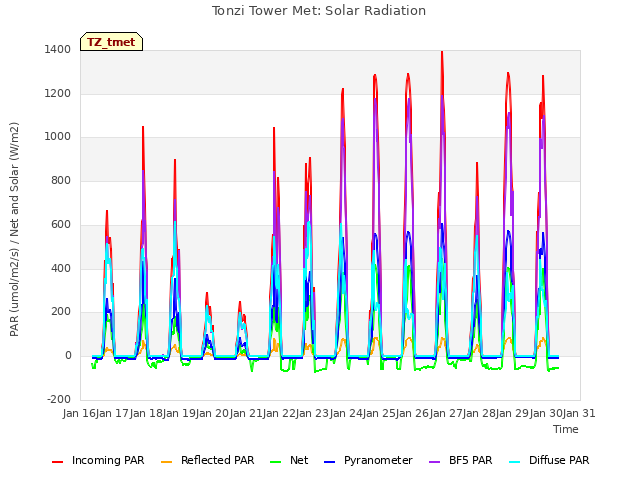Viewport: 640px width, 480px height.
Task: Click the -200 y-axis tick value
Action: (x=59, y=399)
